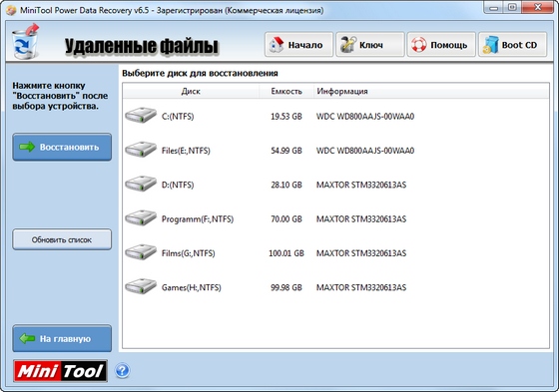The image size is (559, 392).
Task: Open the Ключ registration key button
Action: point(370,45)
